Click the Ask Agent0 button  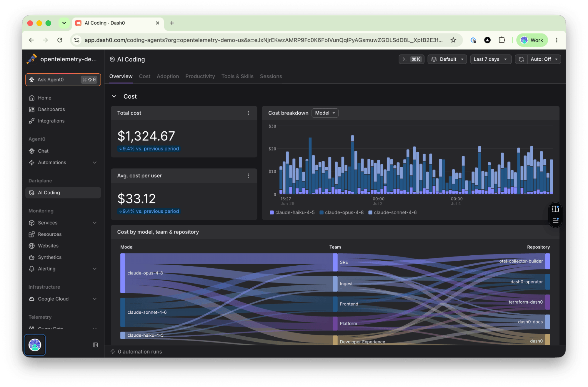[63, 80]
